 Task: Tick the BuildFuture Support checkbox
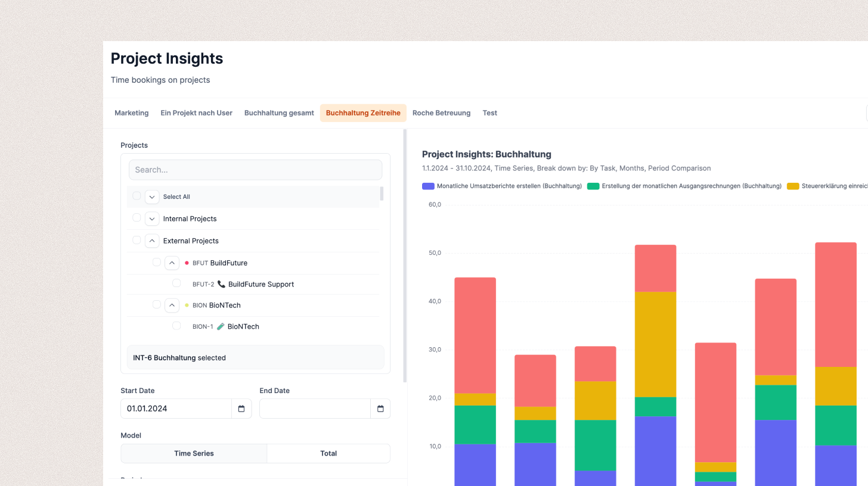click(176, 283)
